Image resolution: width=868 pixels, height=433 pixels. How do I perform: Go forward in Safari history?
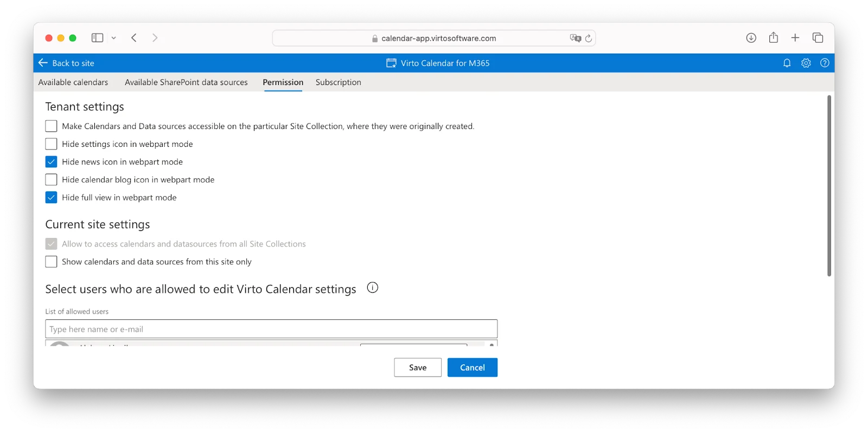tap(155, 38)
